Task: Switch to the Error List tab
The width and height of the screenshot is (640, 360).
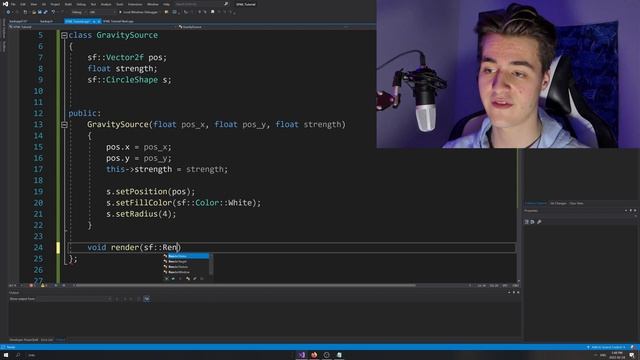Action: coord(47,340)
